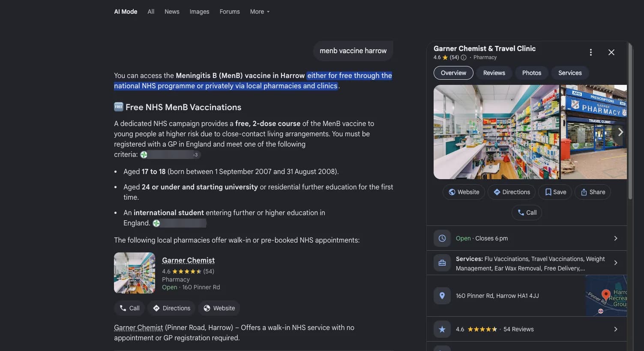Expand the opening hours chevron

click(x=616, y=238)
